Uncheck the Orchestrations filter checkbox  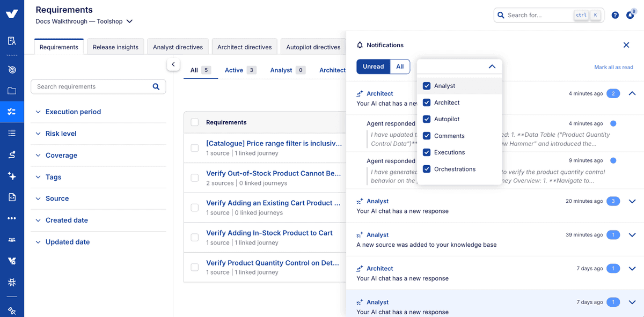(427, 169)
